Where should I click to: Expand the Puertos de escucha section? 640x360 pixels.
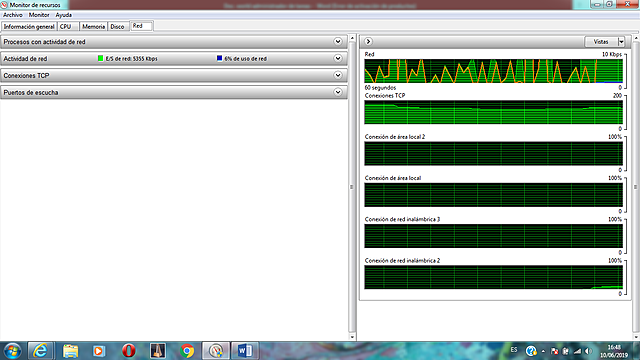pos(338,92)
